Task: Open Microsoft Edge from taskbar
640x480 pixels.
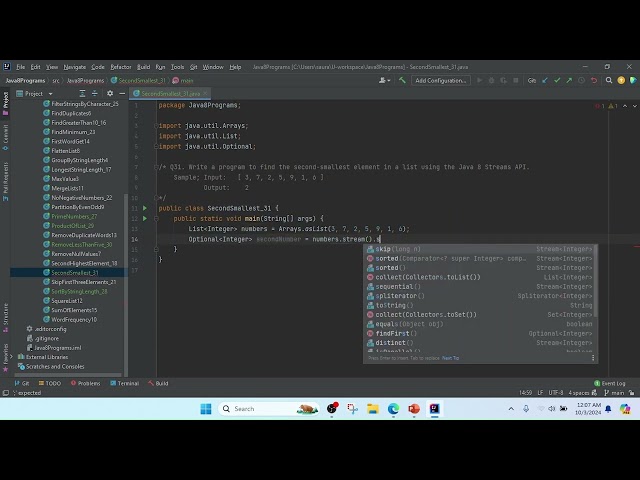Action: tap(393, 409)
